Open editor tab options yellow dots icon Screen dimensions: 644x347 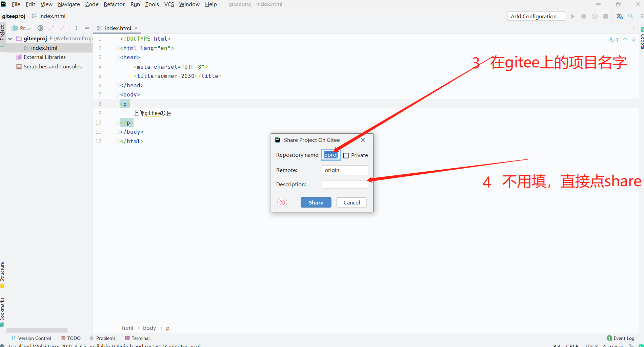click(x=633, y=28)
